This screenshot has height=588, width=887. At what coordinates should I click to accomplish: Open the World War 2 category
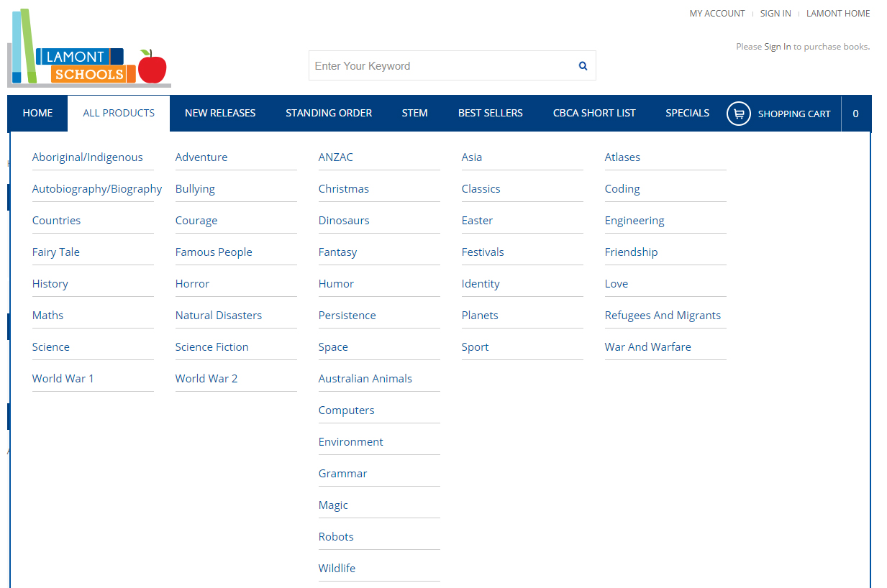[x=206, y=378]
